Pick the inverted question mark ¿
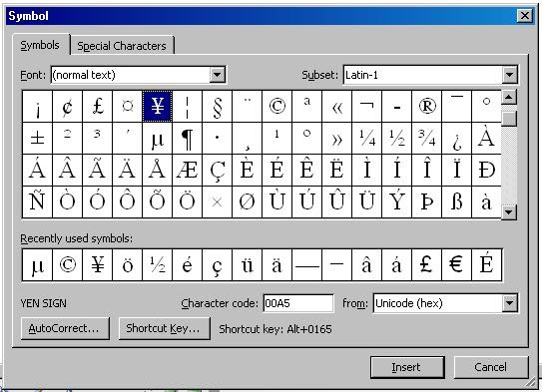 (457, 139)
